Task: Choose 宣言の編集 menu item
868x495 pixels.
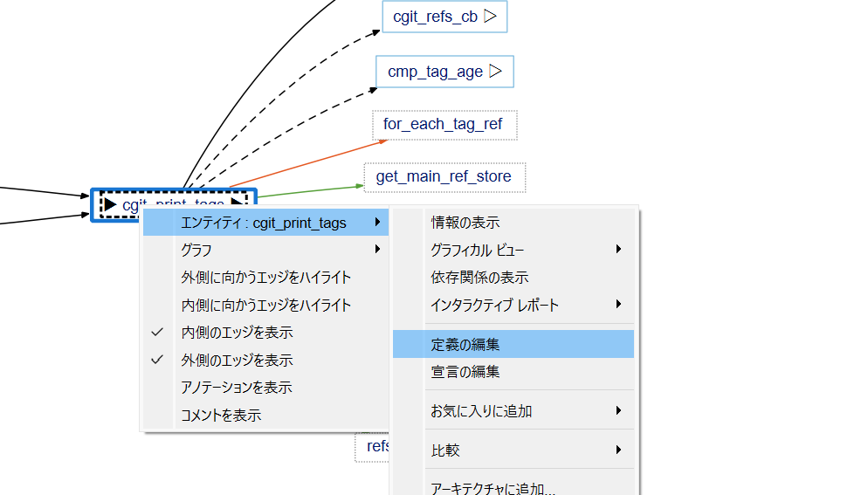Action: [x=465, y=372]
